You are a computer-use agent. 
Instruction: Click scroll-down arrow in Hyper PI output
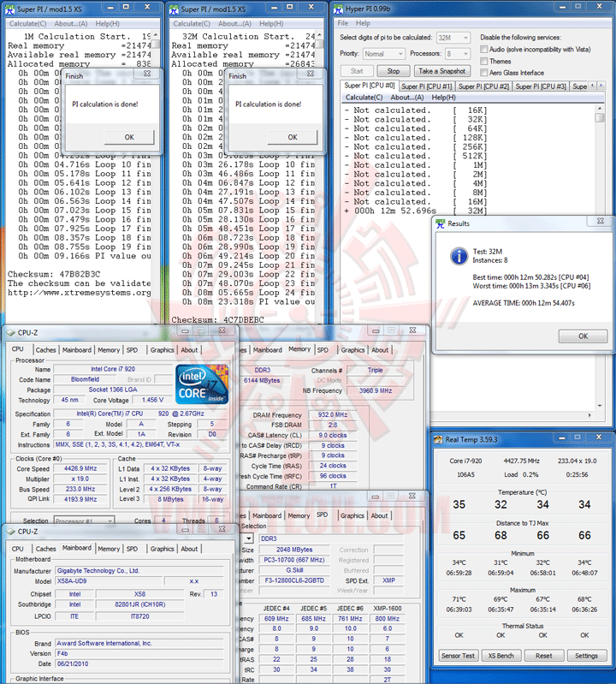[600, 406]
